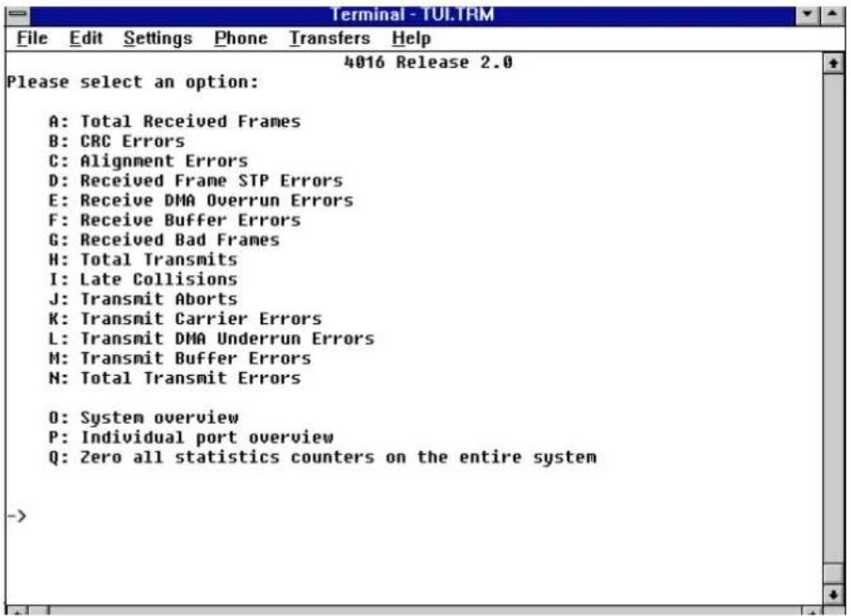Click the minimize down-arrow in title bar
Screen dimensions: 851x616
point(808,14)
